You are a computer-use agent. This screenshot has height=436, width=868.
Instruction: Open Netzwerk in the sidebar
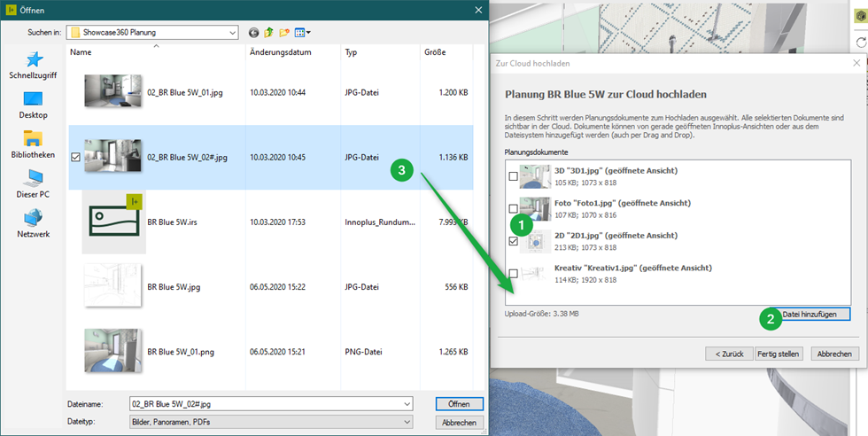pyautogui.click(x=34, y=224)
